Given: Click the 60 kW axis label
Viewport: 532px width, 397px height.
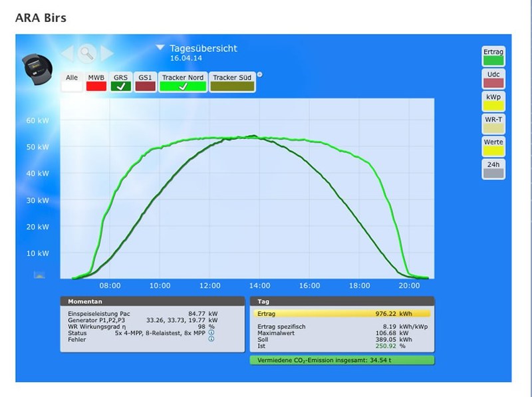Looking at the screenshot, I should [x=38, y=120].
